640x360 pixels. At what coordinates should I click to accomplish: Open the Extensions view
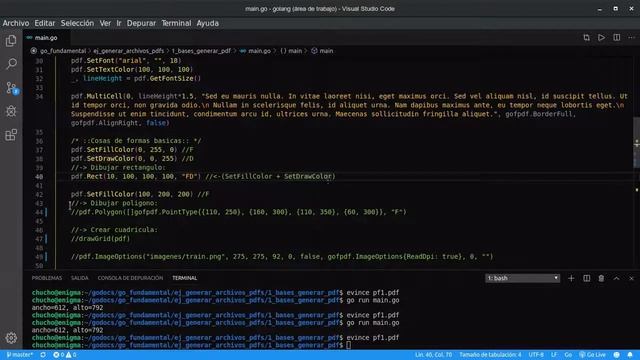tap(11, 135)
